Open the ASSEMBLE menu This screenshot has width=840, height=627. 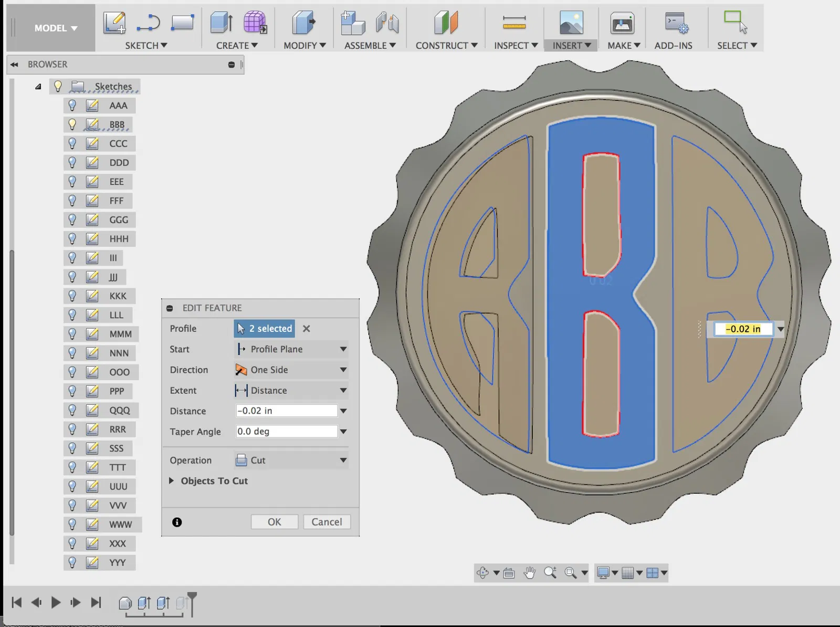click(370, 46)
